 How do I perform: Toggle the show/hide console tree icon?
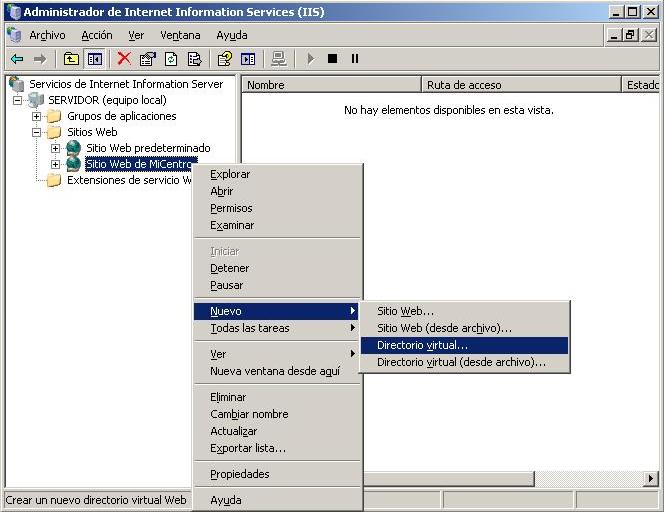click(x=94, y=59)
